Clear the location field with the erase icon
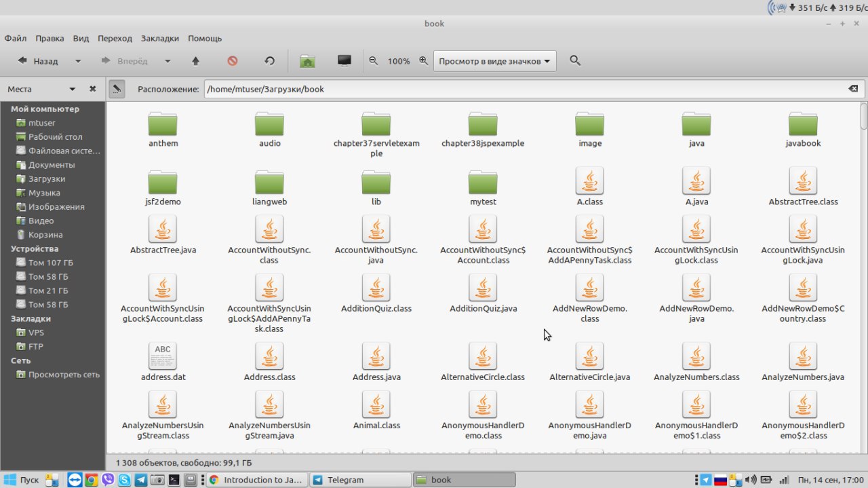 click(x=853, y=89)
